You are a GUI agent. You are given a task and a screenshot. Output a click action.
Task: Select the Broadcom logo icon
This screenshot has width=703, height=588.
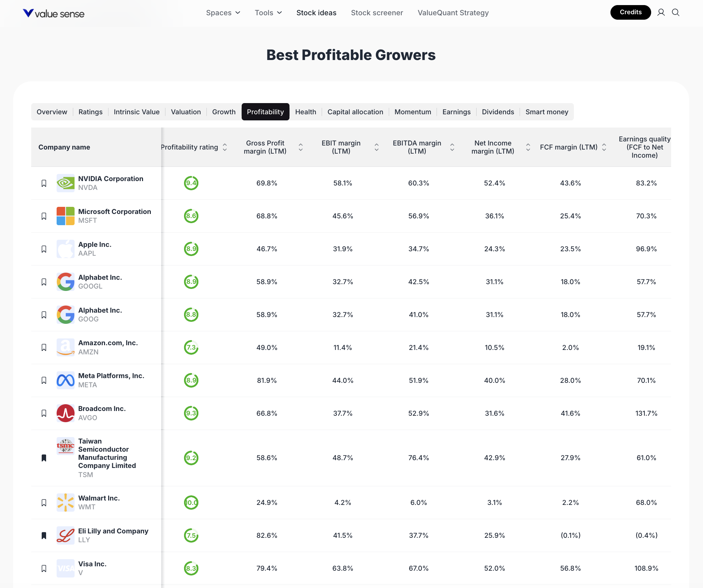point(65,413)
